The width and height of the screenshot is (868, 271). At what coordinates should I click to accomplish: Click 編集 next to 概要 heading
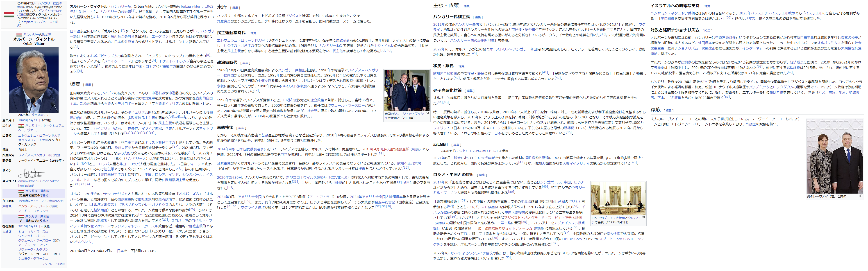click(88, 85)
